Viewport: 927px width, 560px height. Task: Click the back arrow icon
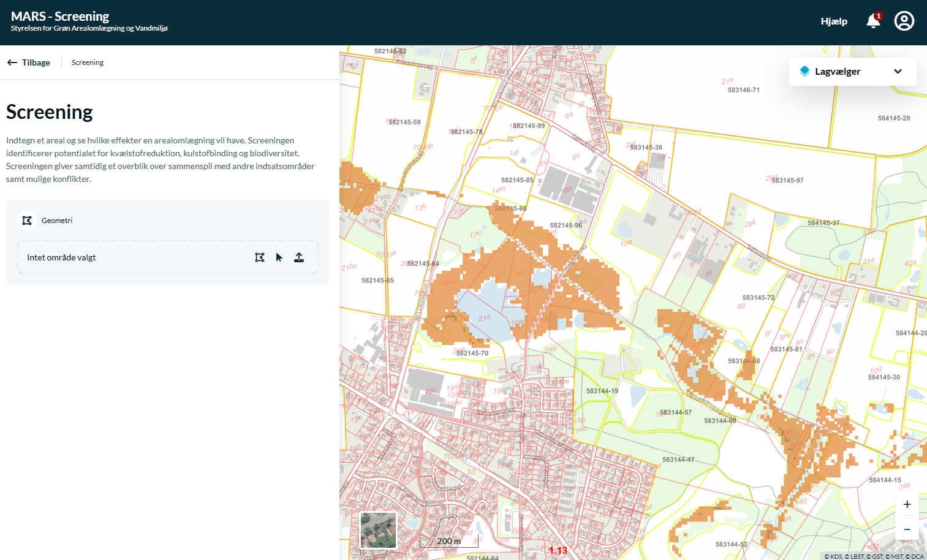(x=12, y=62)
